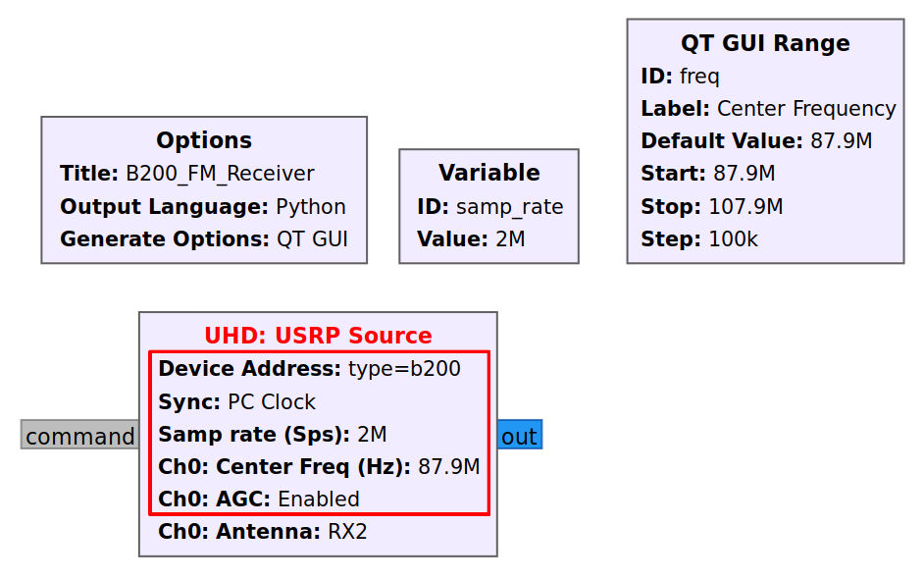
Task: Click the blue out output port
Action: coord(519,436)
